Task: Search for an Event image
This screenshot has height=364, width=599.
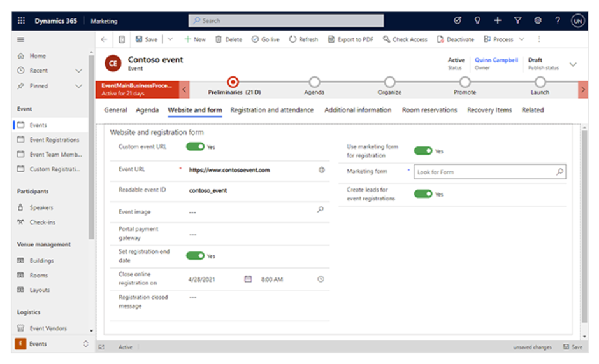Action: 320,209
